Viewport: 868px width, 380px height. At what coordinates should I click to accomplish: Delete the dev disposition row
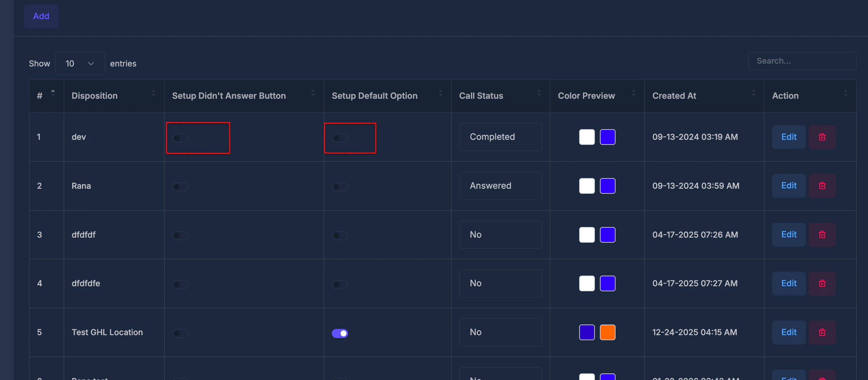pyautogui.click(x=822, y=137)
